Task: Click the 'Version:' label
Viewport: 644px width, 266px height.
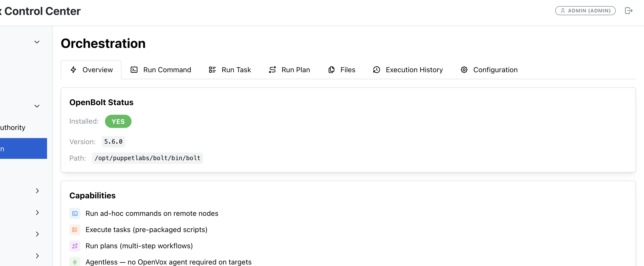Action: pyautogui.click(x=82, y=142)
